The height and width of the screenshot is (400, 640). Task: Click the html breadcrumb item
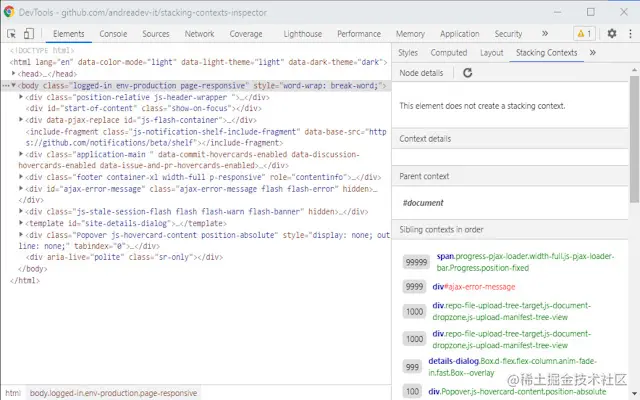tap(13, 393)
